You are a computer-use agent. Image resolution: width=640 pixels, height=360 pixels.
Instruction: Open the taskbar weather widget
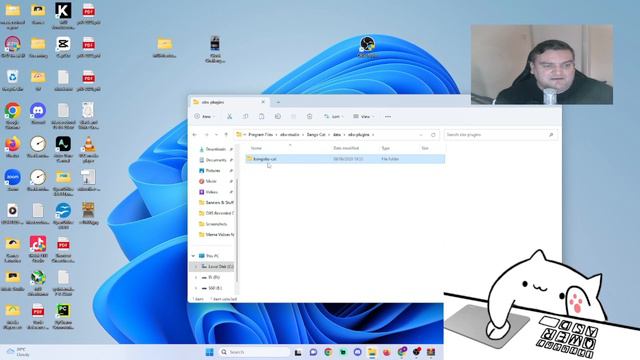[17, 352]
